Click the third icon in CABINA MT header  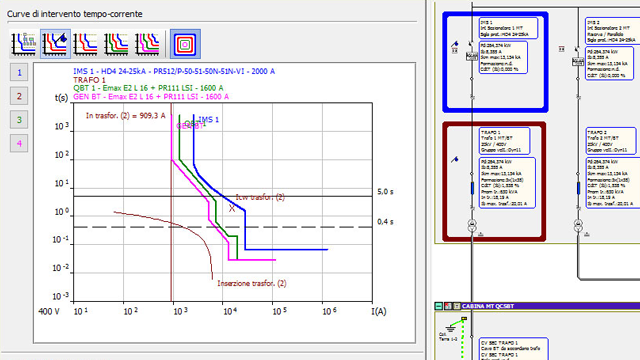click(x=456, y=306)
